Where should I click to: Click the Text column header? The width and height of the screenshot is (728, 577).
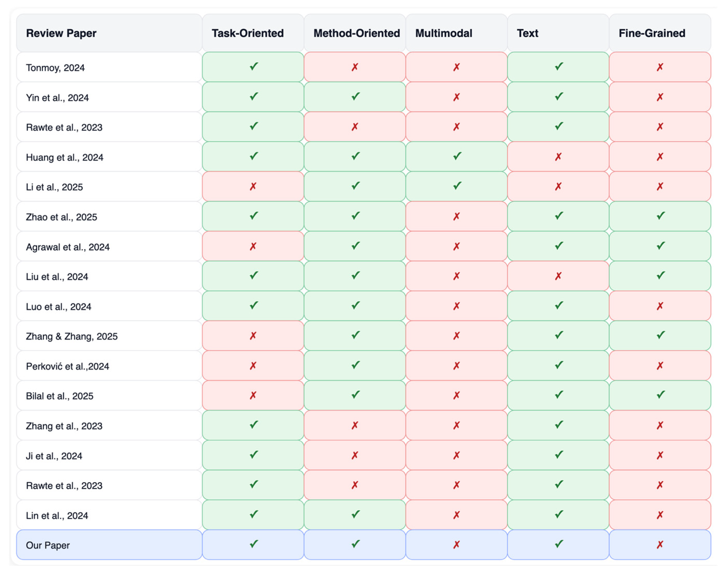click(x=527, y=33)
